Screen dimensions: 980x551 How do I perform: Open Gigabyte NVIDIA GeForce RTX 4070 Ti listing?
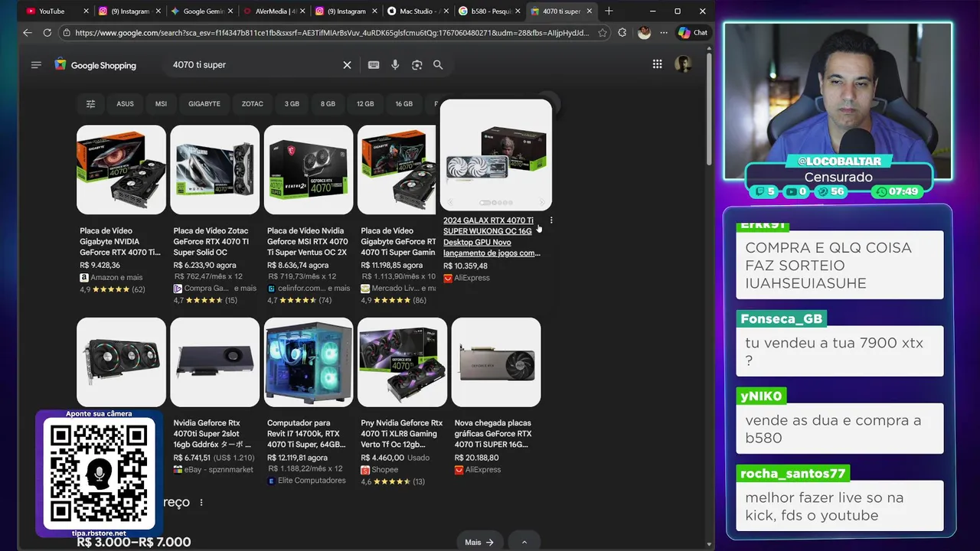(120, 241)
